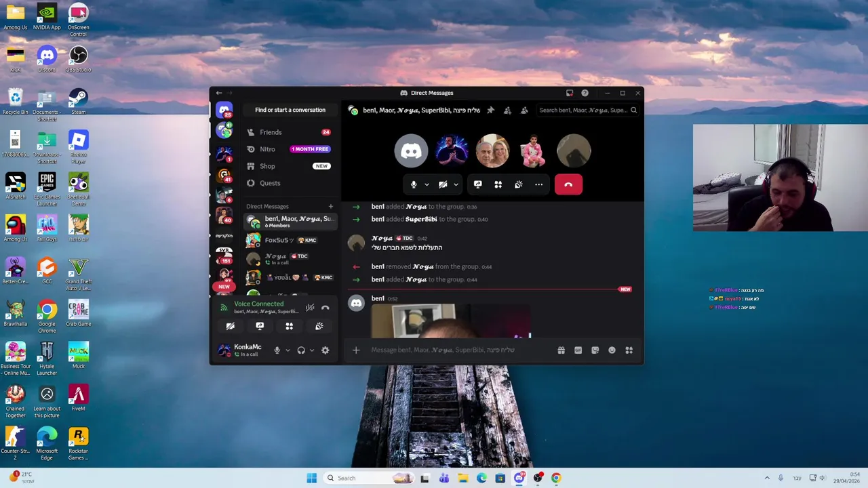Share your screen in call controls

477,184
